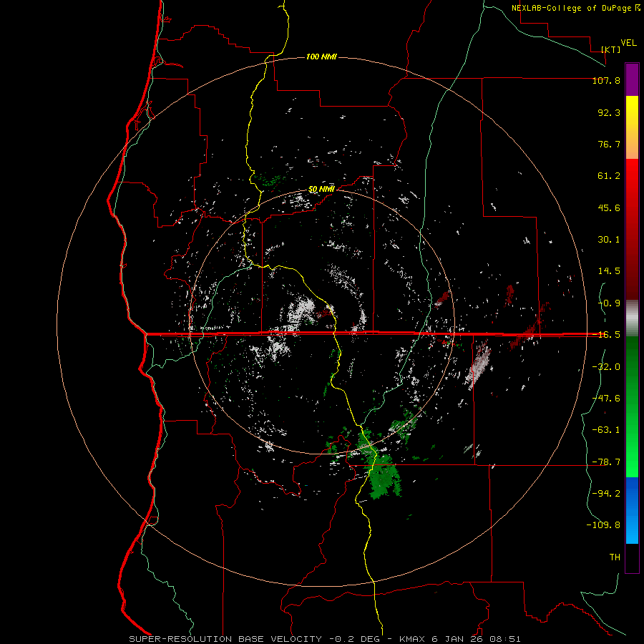Click the -94.2 scale value
644x644 pixels.
(x=606, y=493)
